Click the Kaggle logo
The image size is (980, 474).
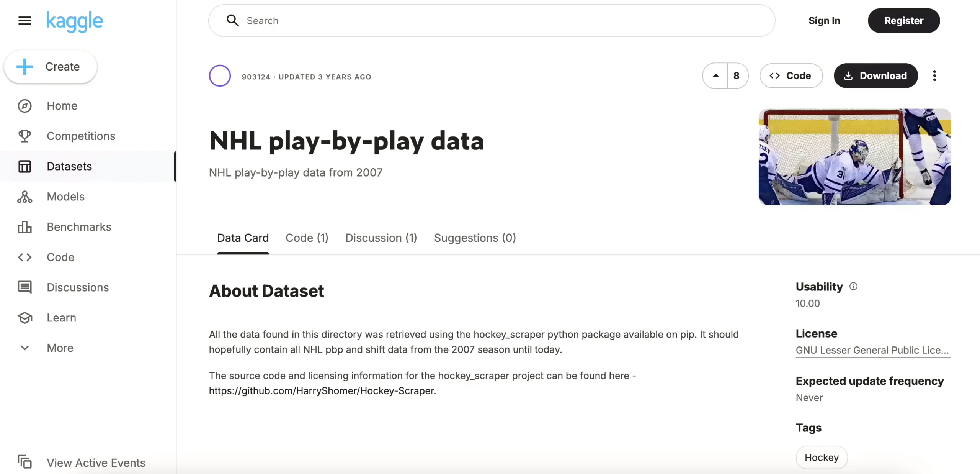click(75, 21)
